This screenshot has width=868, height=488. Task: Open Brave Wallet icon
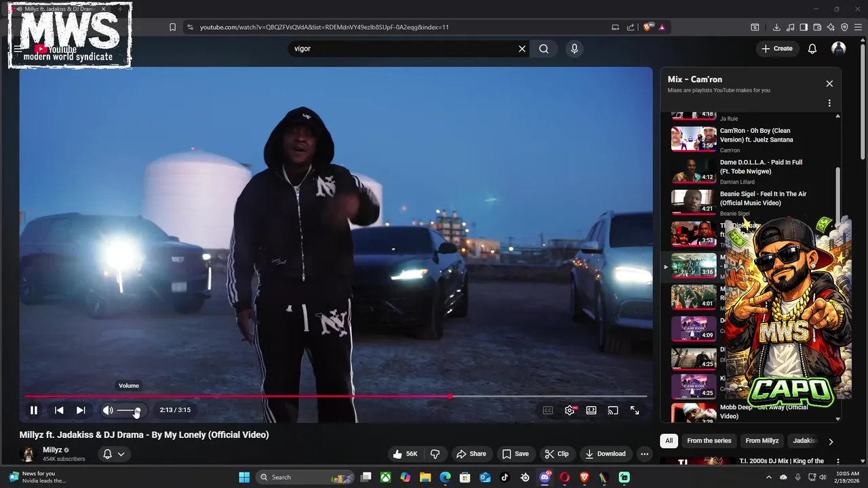[817, 27]
